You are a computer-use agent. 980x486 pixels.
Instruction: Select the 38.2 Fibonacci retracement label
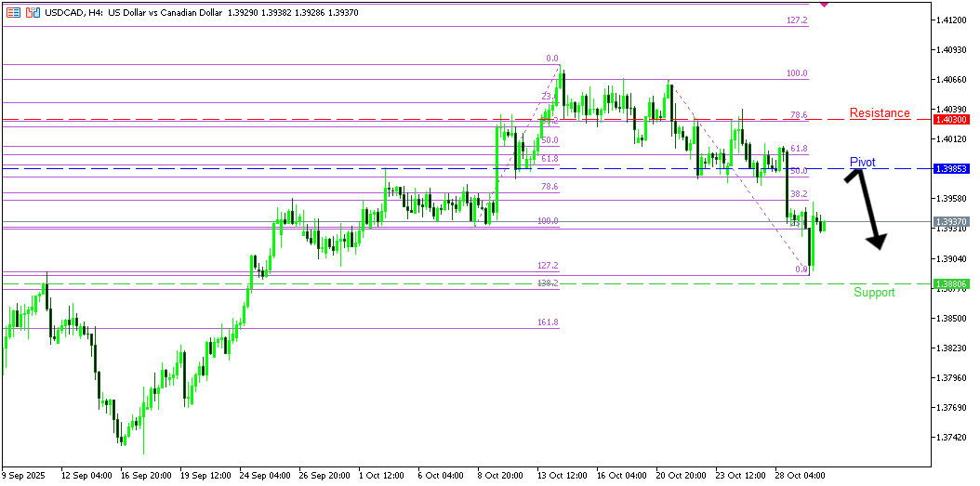(x=799, y=194)
